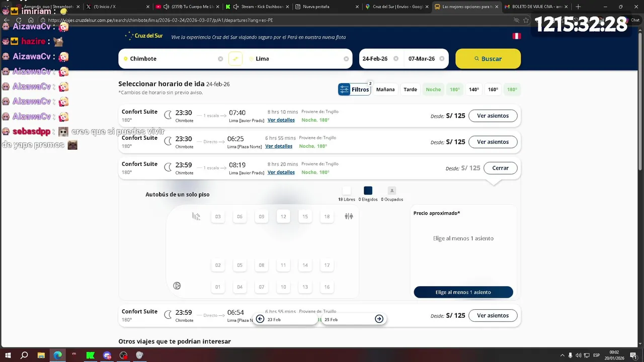Click the Lima destination input field
The height and width of the screenshot is (362, 644).
(298, 59)
